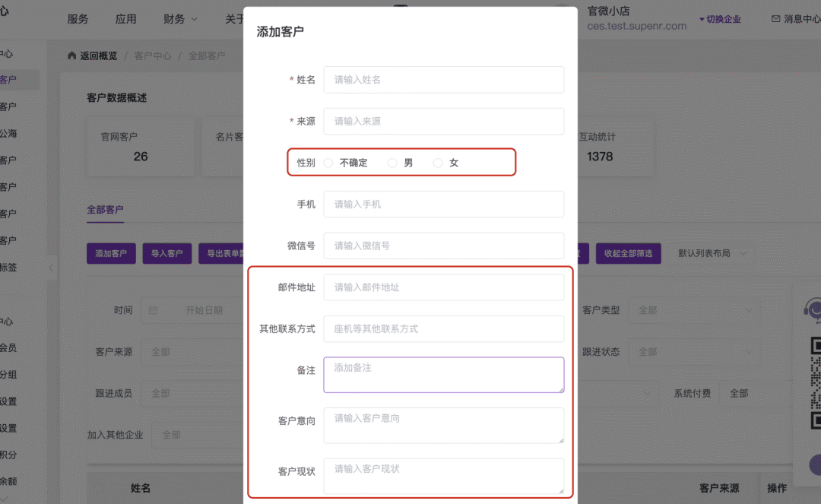Switch to the 全部客户 tab
The image size is (821, 504).
click(x=105, y=210)
